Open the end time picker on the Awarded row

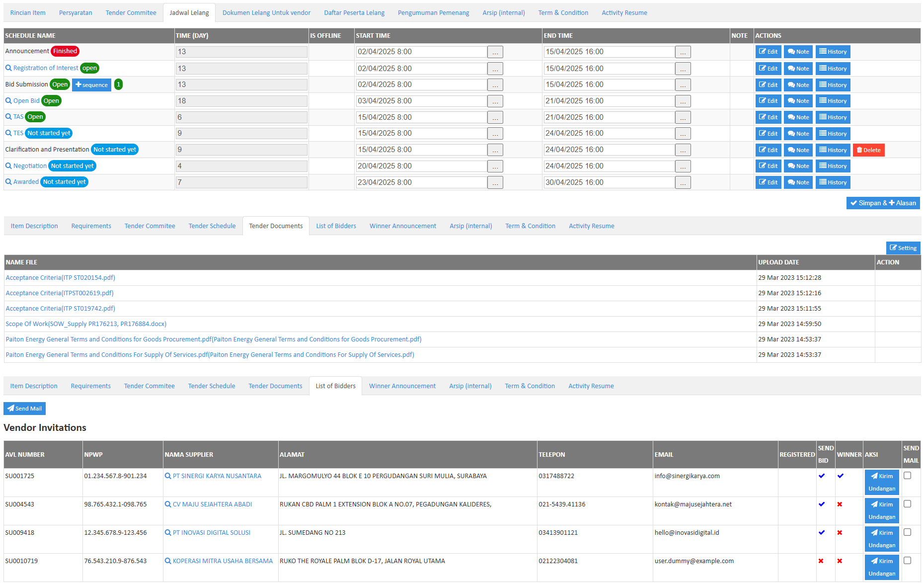683,182
